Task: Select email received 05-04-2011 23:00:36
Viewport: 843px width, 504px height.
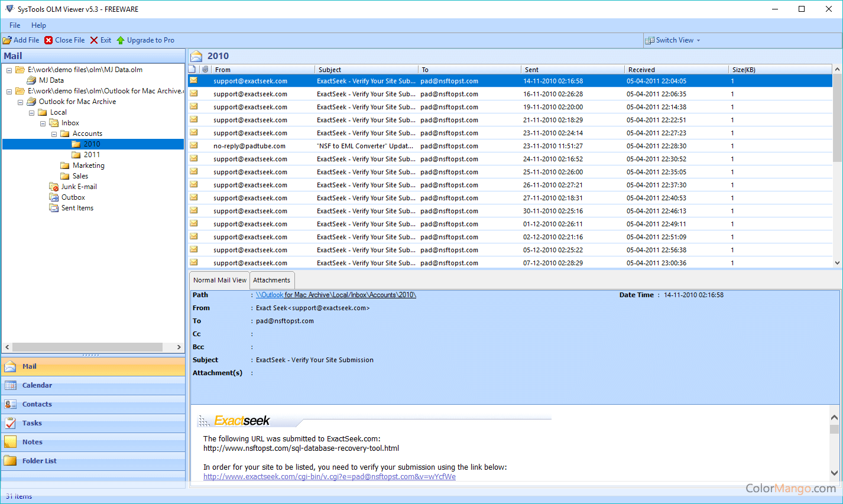Action: [510, 263]
